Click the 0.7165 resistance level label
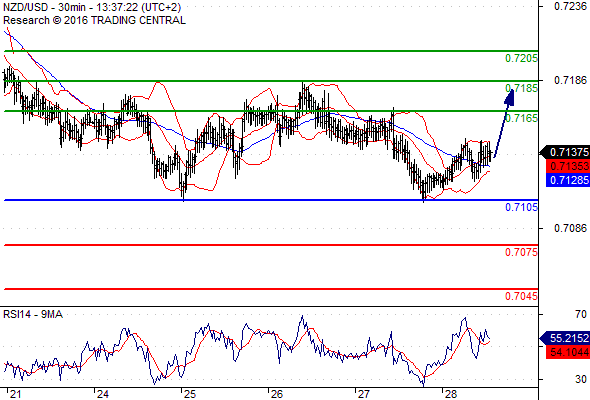 521,118
